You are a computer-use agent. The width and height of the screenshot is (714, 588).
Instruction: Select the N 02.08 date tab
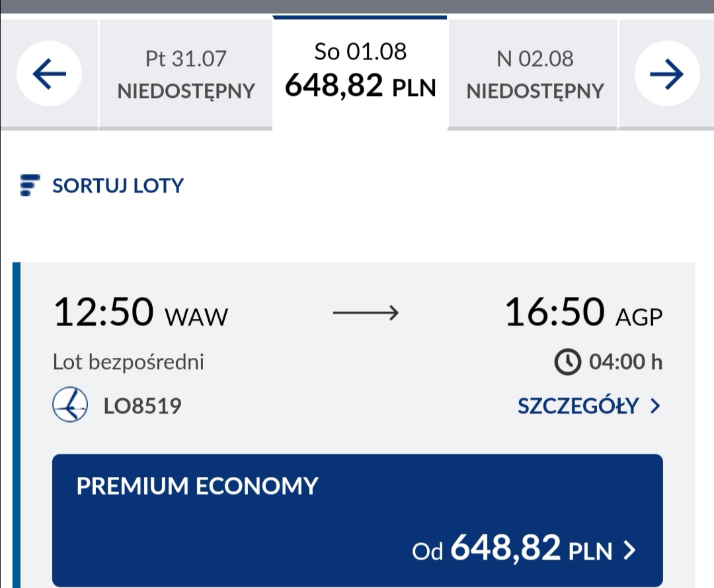[535, 74]
